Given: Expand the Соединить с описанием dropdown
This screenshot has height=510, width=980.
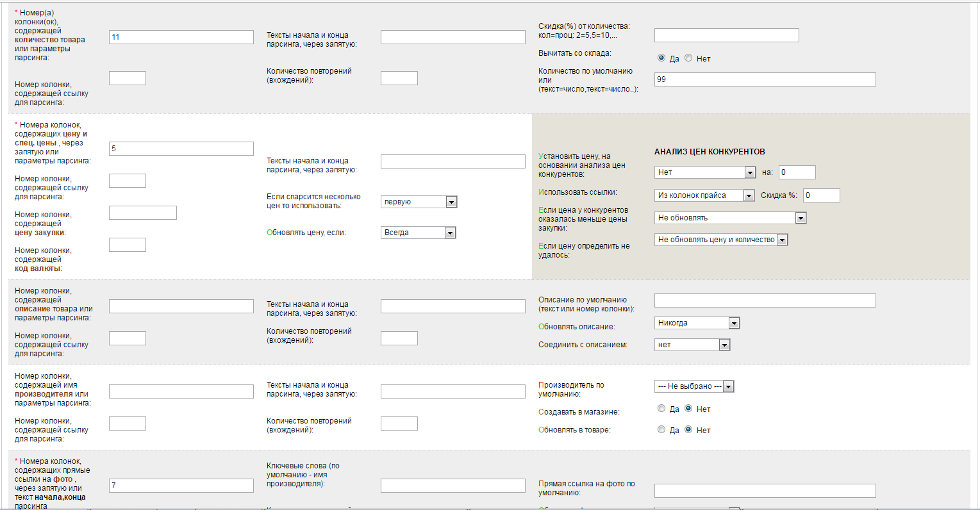Looking at the screenshot, I should point(692,345).
